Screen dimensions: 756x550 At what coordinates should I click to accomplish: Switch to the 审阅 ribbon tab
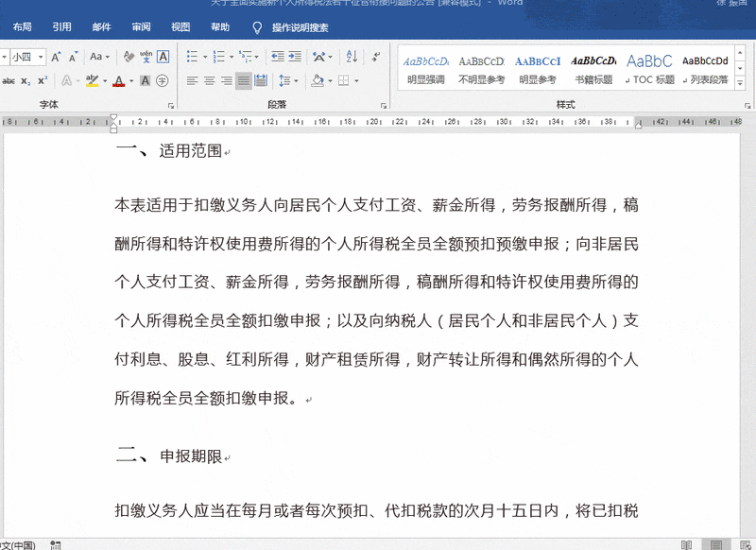[x=141, y=26]
